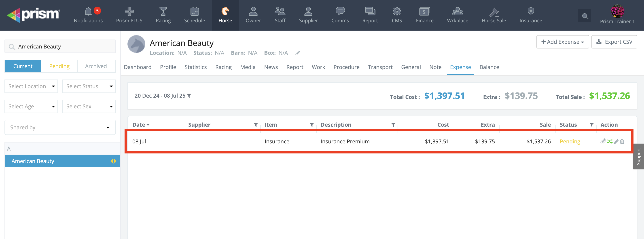Open the Add Expense dropdown
644x239 pixels.
pos(562,42)
